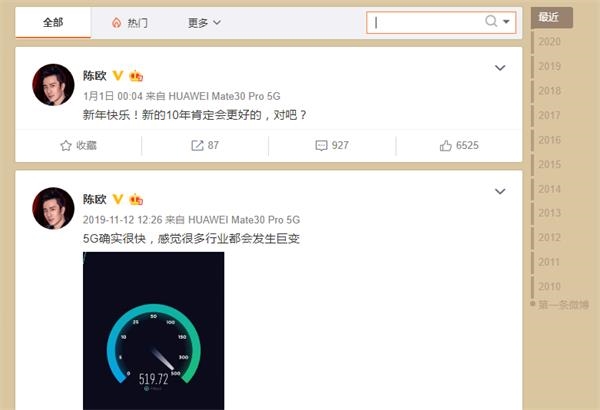Expand the 更多 tab menu
The width and height of the screenshot is (600, 410).
(x=204, y=23)
